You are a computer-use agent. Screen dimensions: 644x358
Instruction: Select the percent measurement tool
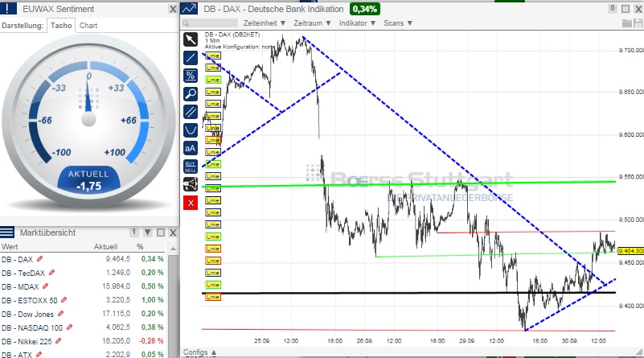[x=191, y=76]
